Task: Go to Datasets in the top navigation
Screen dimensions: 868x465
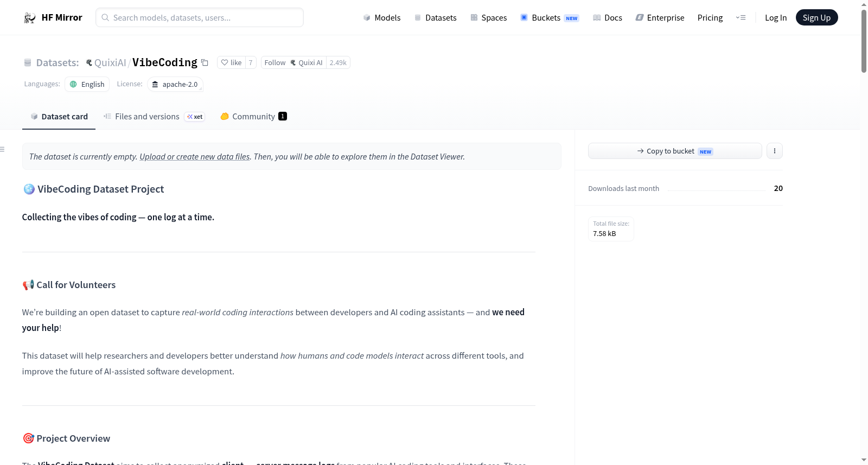Action: click(x=435, y=17)
